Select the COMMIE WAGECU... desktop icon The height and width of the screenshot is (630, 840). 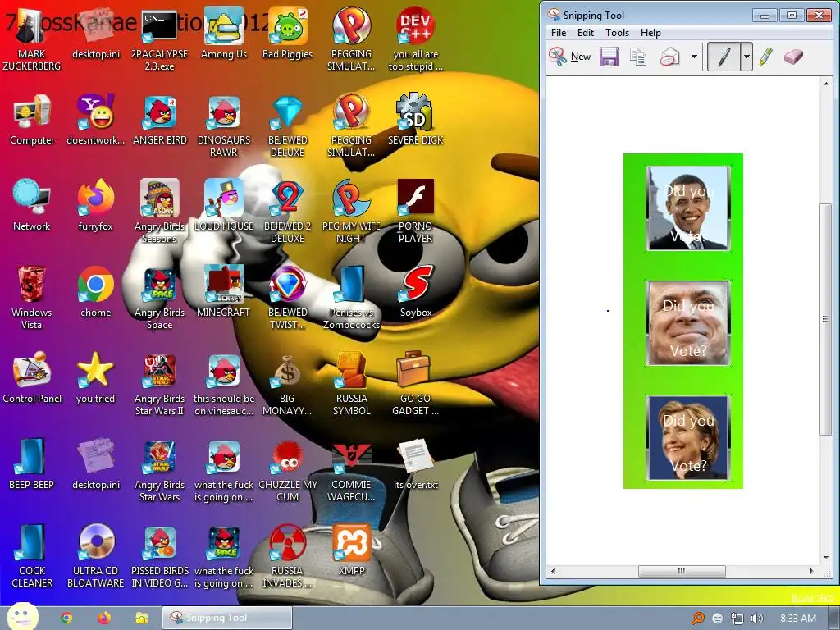tap(351, 472)
